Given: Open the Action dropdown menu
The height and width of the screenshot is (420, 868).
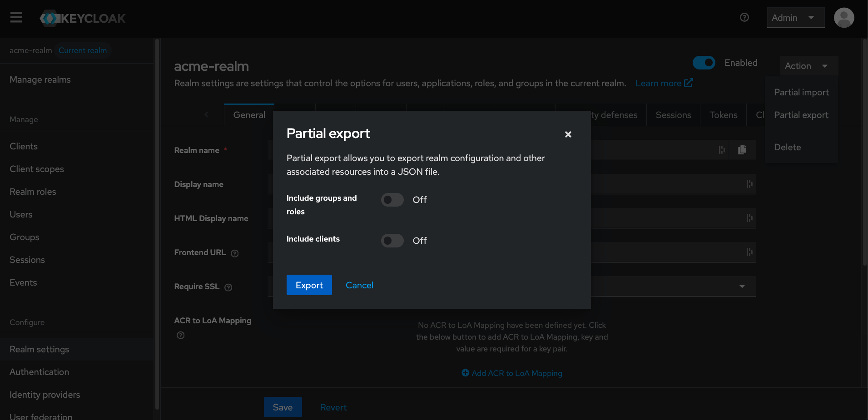Looking at the screenshot, I should tap(808, 66).
